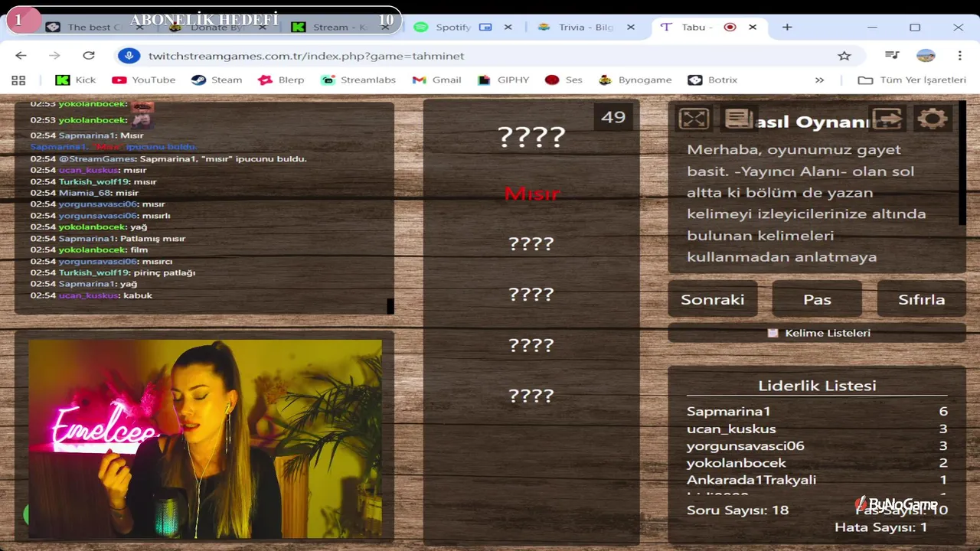The image size is (980, 551).
Task: Open the Bynogame bookmark
Action: pos(635,80)
